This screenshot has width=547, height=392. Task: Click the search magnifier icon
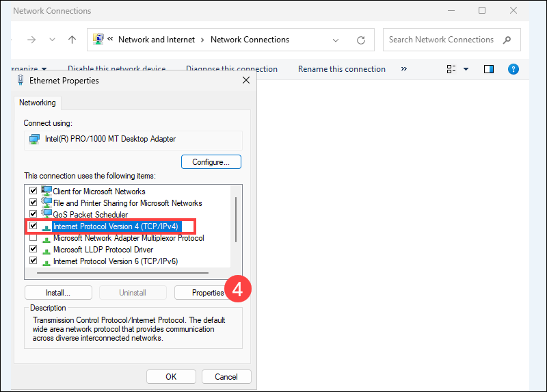[x=507, y=40]
